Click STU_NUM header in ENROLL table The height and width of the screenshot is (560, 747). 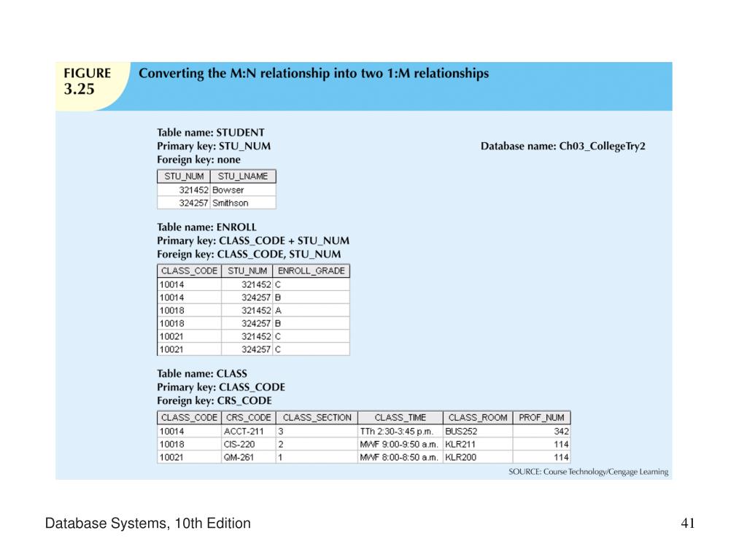(247, 271)
